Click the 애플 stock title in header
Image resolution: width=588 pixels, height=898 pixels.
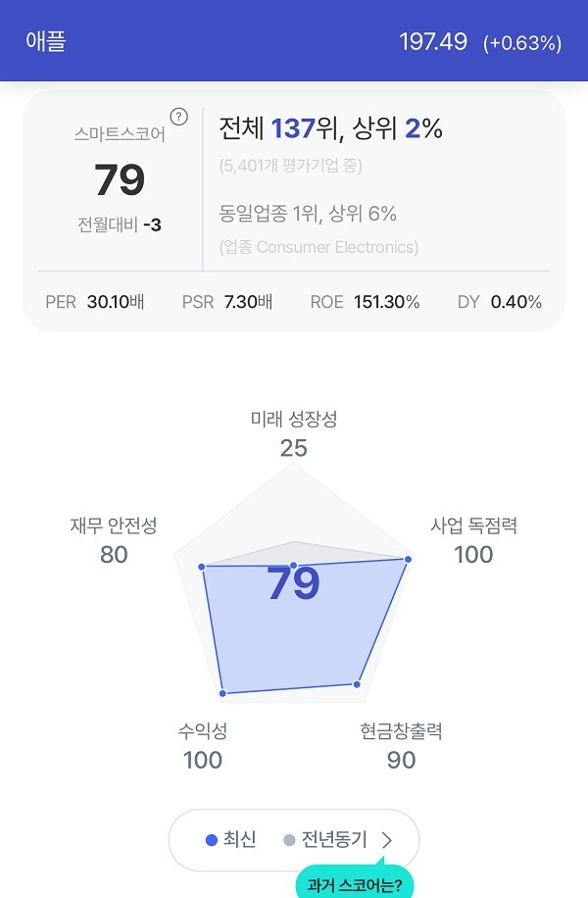tap(46, 41)
